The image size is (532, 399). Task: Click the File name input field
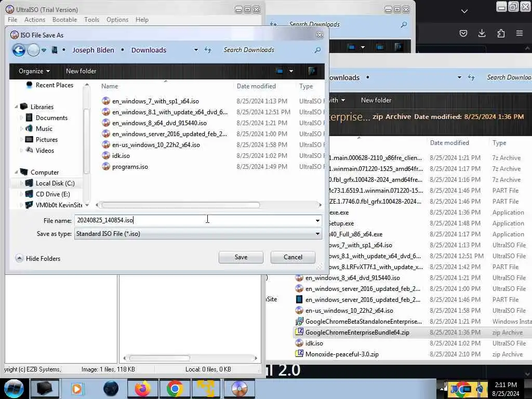[194, 220]
